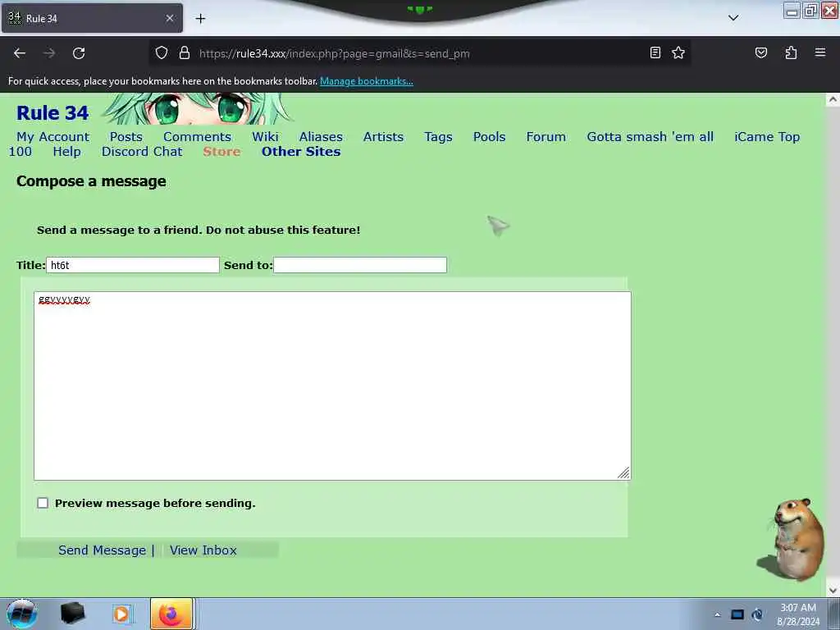Focus the Send to input field
This screenshot has height=630, width=840.
(360, 265)
